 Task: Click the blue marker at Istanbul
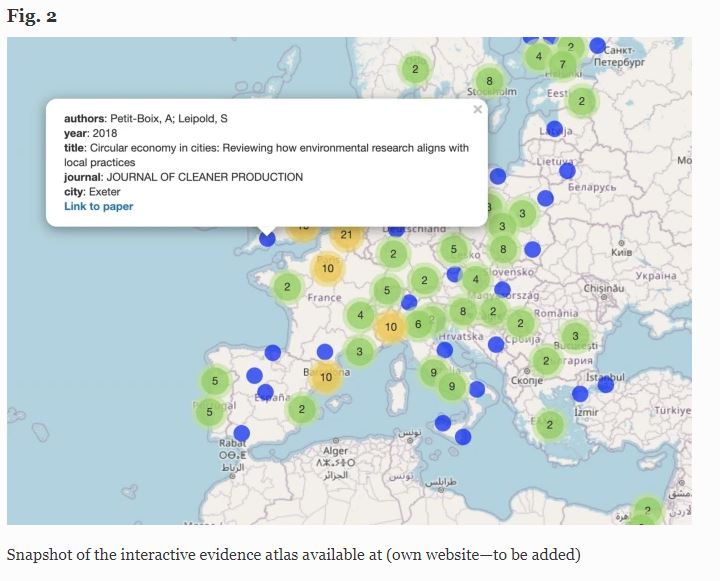tap(606, 384)
